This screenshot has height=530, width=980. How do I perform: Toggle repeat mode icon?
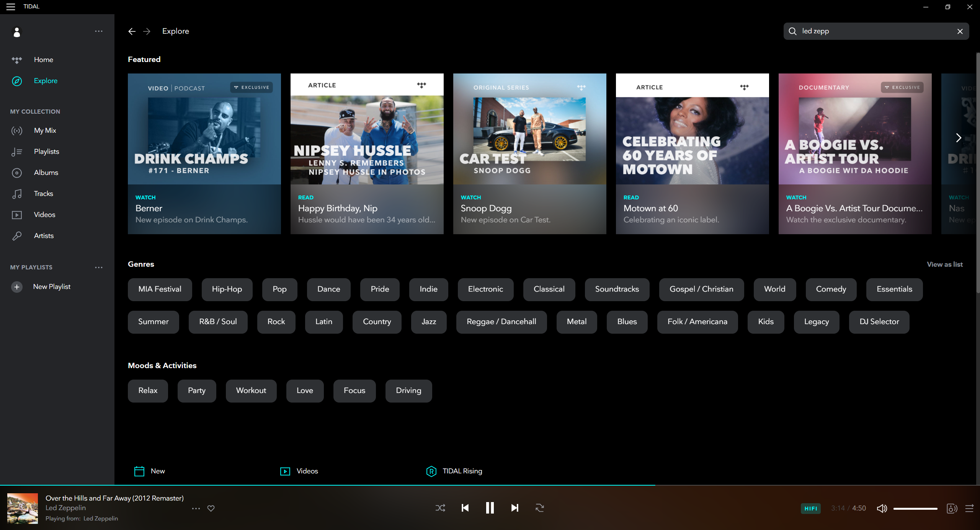point(539,508)
